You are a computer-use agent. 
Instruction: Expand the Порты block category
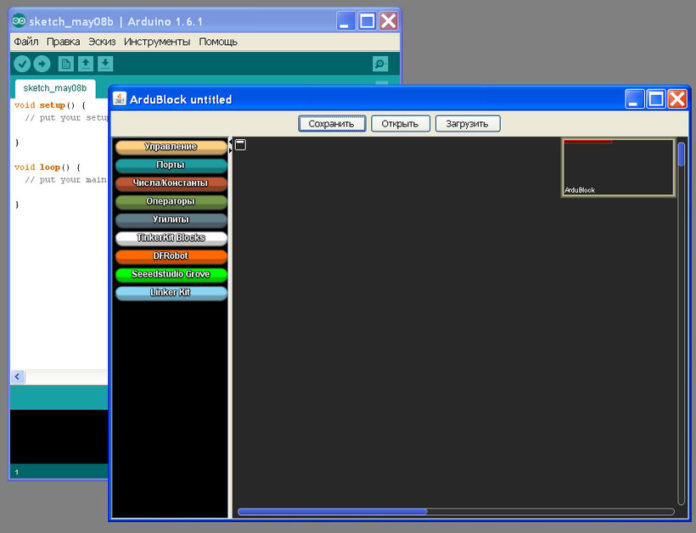click(171, 165)
